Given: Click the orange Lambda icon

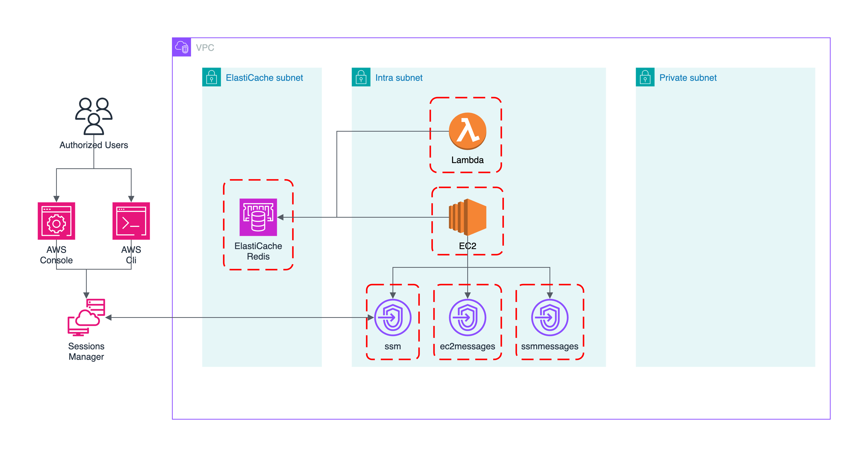Looking at the screenshot, I should point(467,131).
